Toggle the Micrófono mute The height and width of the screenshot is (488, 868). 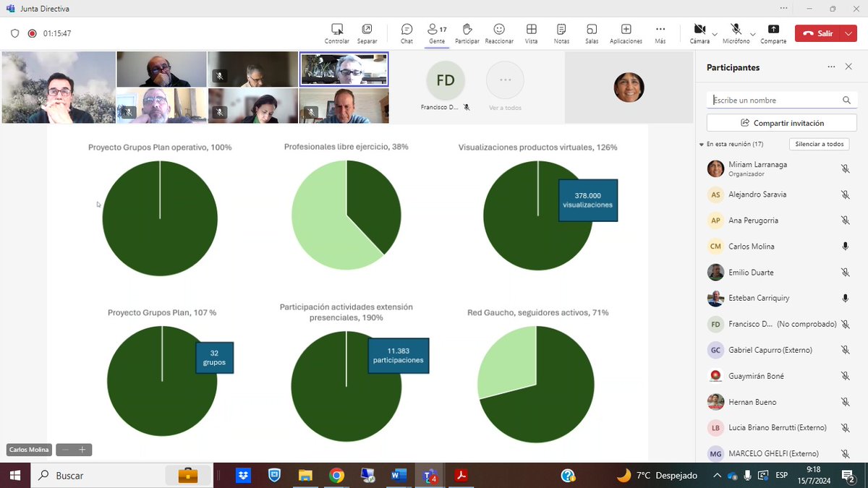tap(736, 33)
